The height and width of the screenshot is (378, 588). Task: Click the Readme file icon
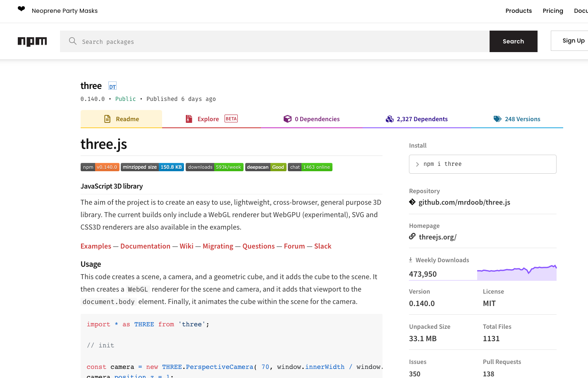point(107,119)
